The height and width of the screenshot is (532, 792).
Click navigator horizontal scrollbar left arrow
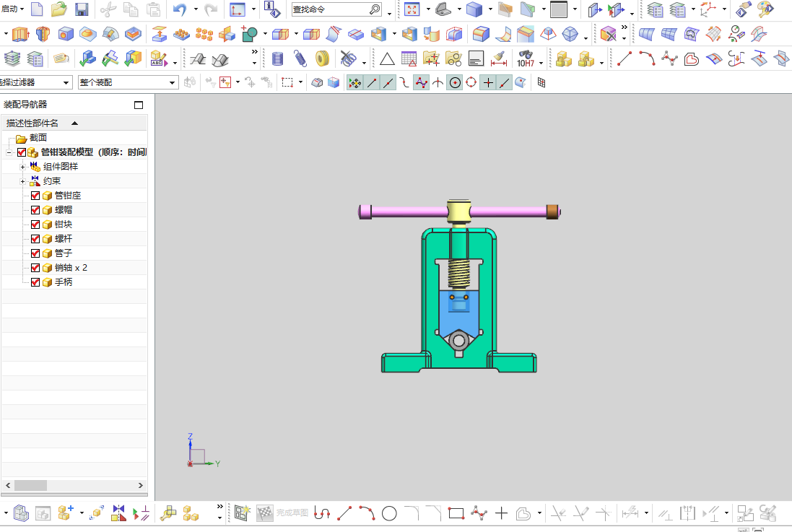click(x=7, y=485)
